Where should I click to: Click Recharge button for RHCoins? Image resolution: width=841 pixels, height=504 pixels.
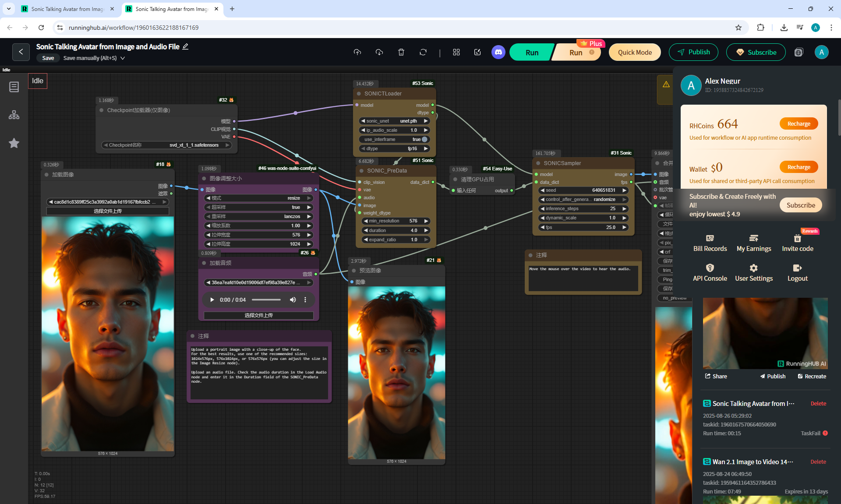799,124
